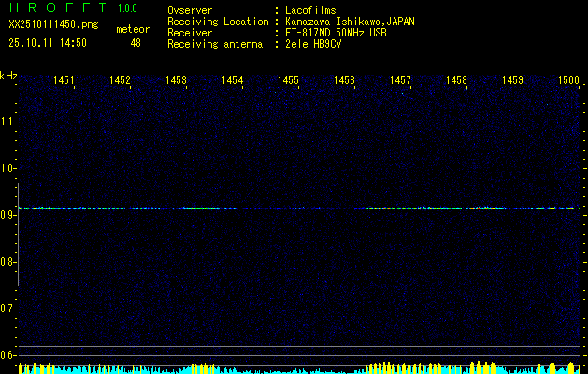Select the 1457 time marker
This screenshot has width=588, height=374.
(x=400, y=81)
